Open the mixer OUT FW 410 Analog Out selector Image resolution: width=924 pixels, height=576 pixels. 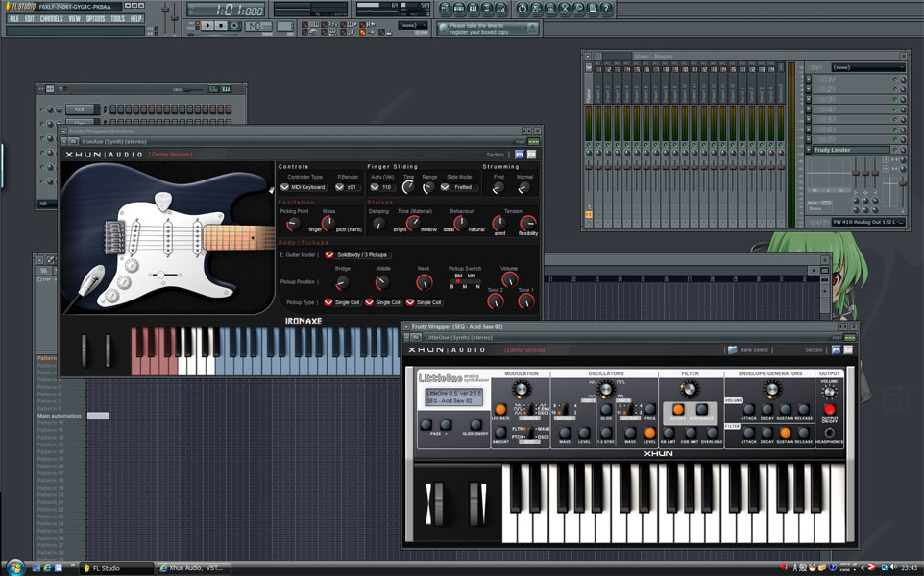point(868,222)
